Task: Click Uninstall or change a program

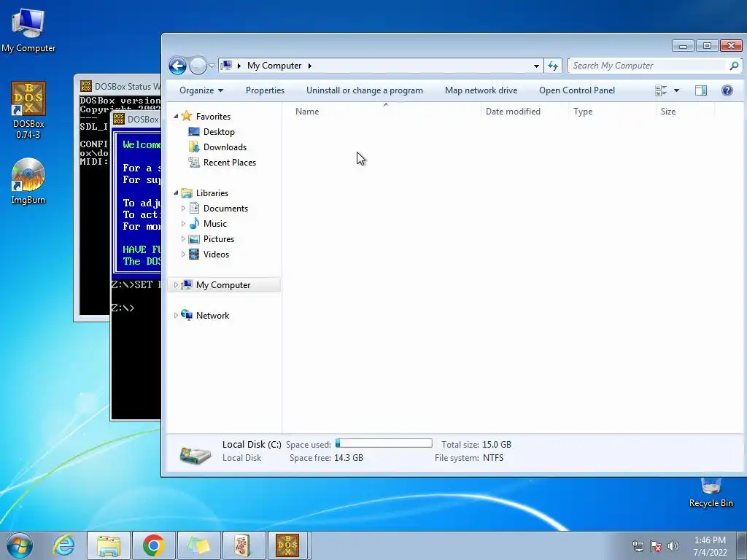Action: tap(365, 90)
